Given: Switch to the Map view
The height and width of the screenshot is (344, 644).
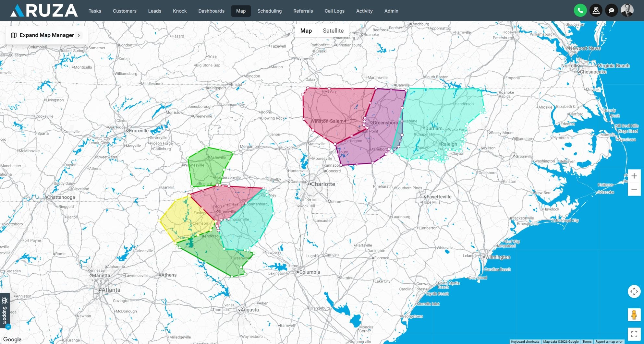Looking at the screenshot, I should point(306,31).
